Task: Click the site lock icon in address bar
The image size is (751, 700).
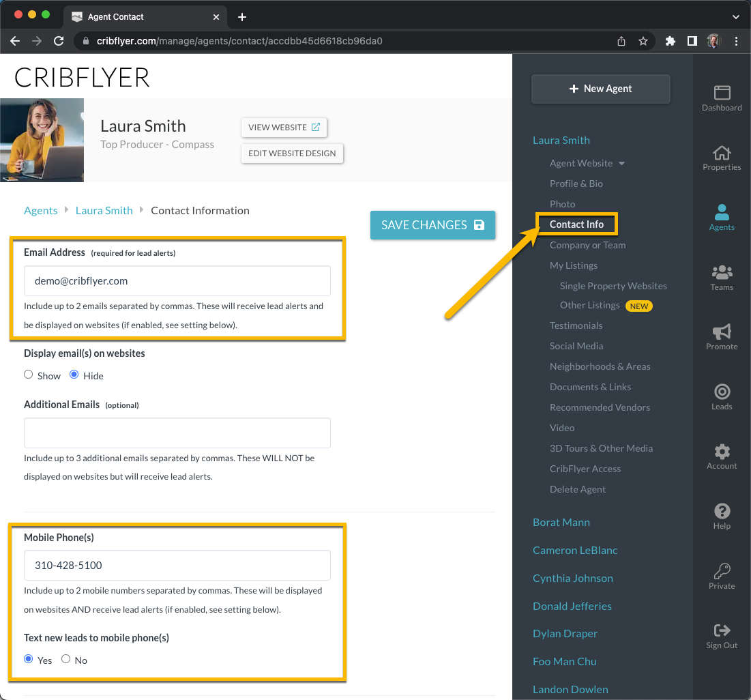Action: tap(86, 41)
